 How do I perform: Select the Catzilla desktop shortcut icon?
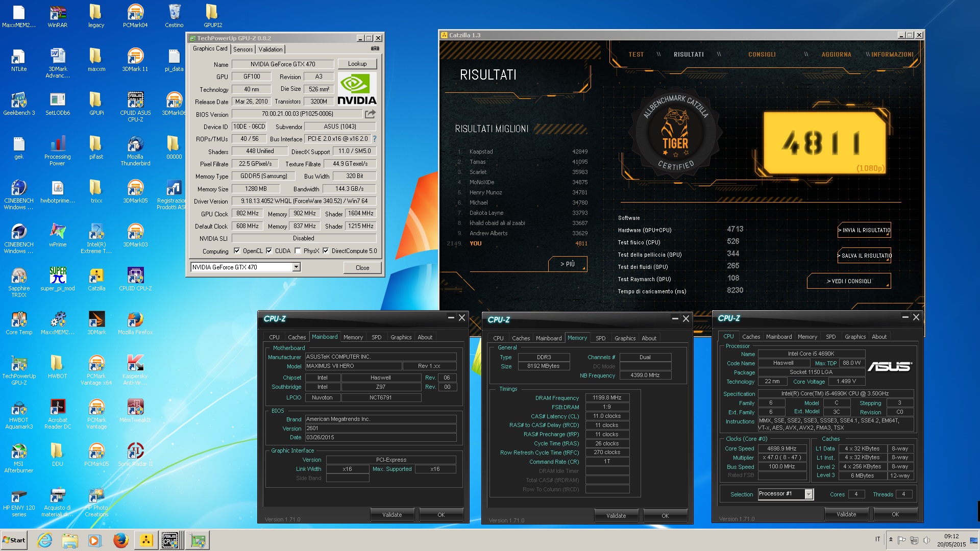96,279
